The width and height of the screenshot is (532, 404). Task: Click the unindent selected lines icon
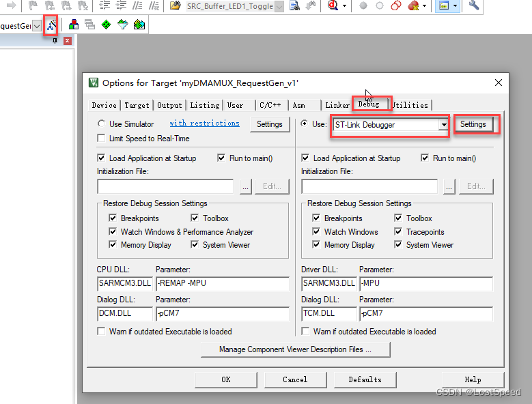(x=121, y=5)
